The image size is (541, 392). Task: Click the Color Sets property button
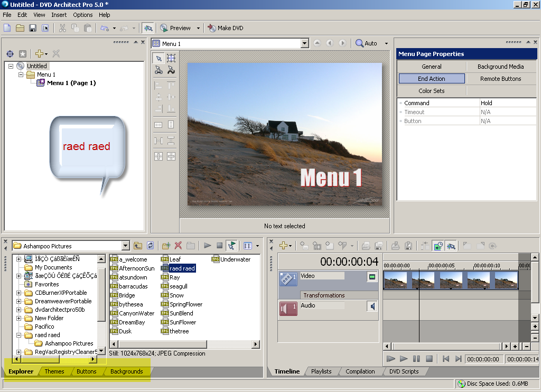tap(431, 91)
